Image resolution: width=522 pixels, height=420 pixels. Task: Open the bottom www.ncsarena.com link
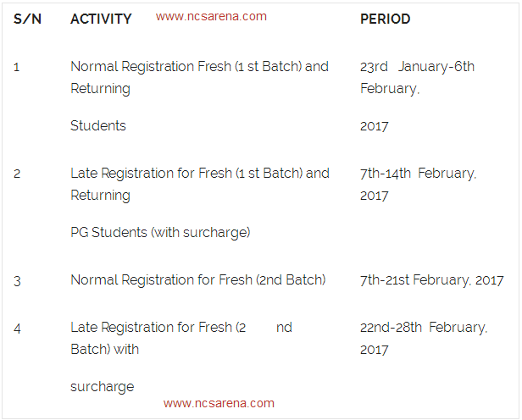coord(219,403)
